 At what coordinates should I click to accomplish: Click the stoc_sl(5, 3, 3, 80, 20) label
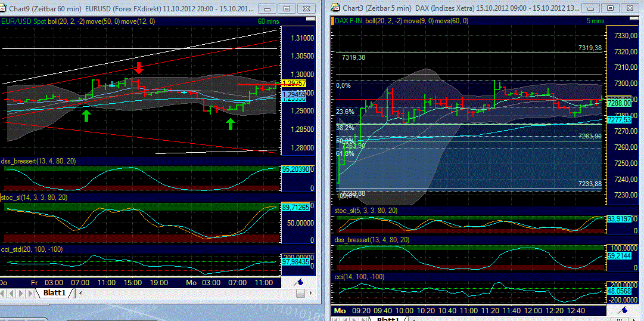[x=367, y=211]
